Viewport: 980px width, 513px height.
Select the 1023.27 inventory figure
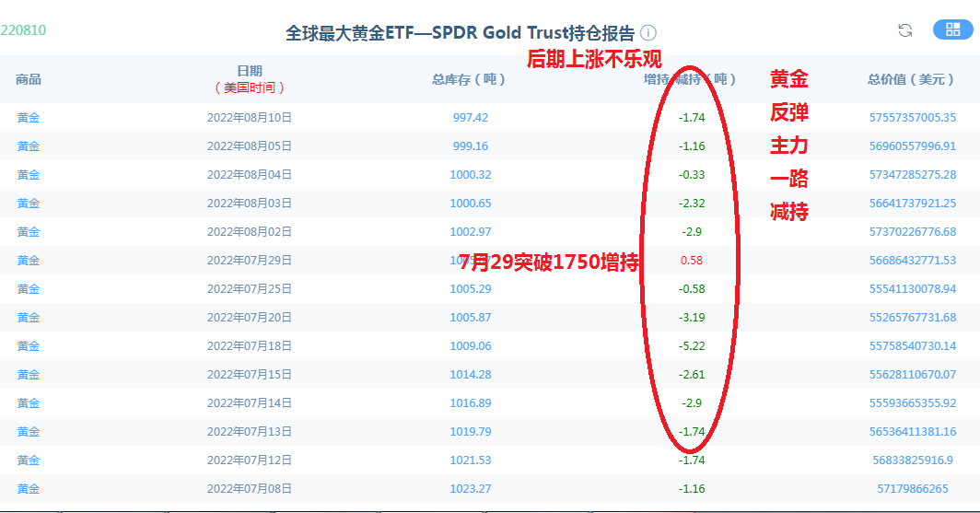pyautogui.click(x=470, y=489)
